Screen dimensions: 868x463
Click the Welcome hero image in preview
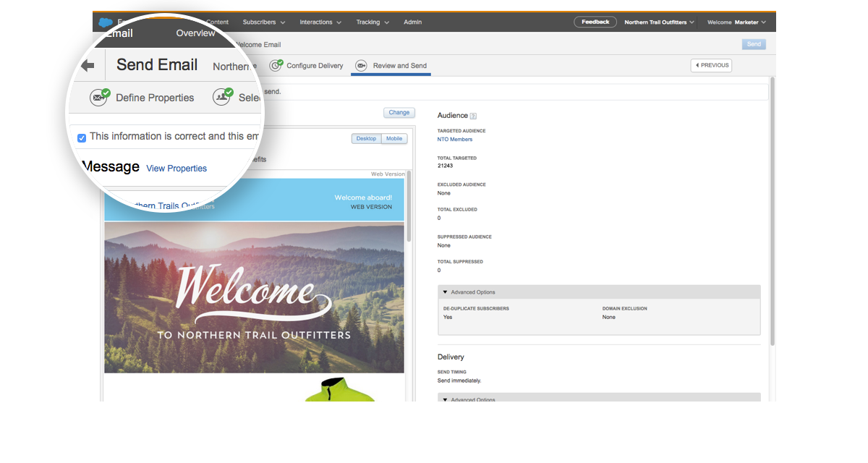[254, 297]
